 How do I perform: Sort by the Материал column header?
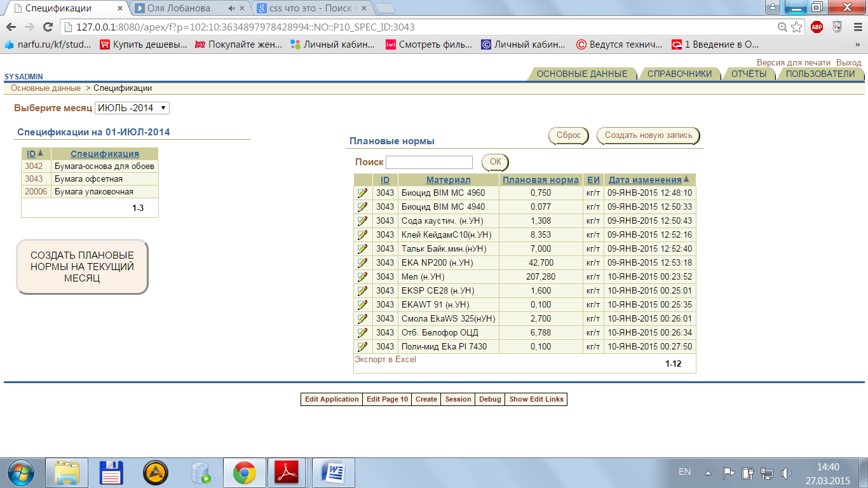(x=449, y=180)
